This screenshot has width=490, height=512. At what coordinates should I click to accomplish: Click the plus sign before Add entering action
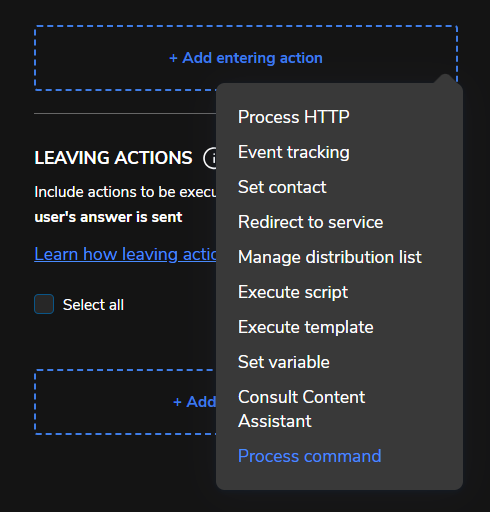pyautogui.click(x=173, y=59)
